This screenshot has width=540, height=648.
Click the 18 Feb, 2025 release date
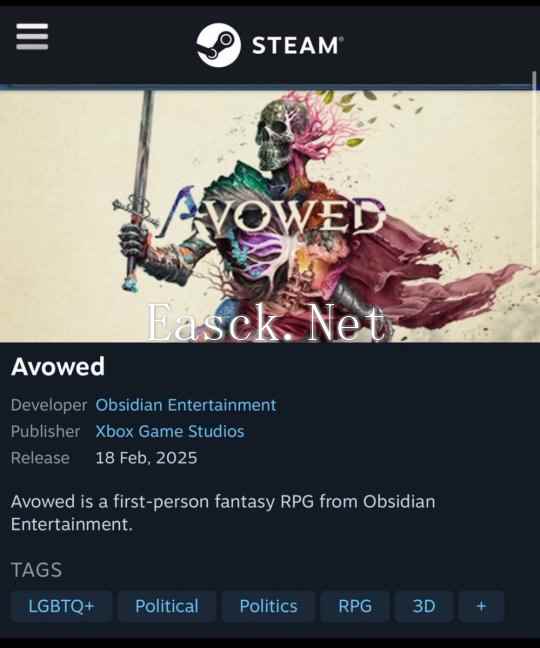click(x=146, y=458)
